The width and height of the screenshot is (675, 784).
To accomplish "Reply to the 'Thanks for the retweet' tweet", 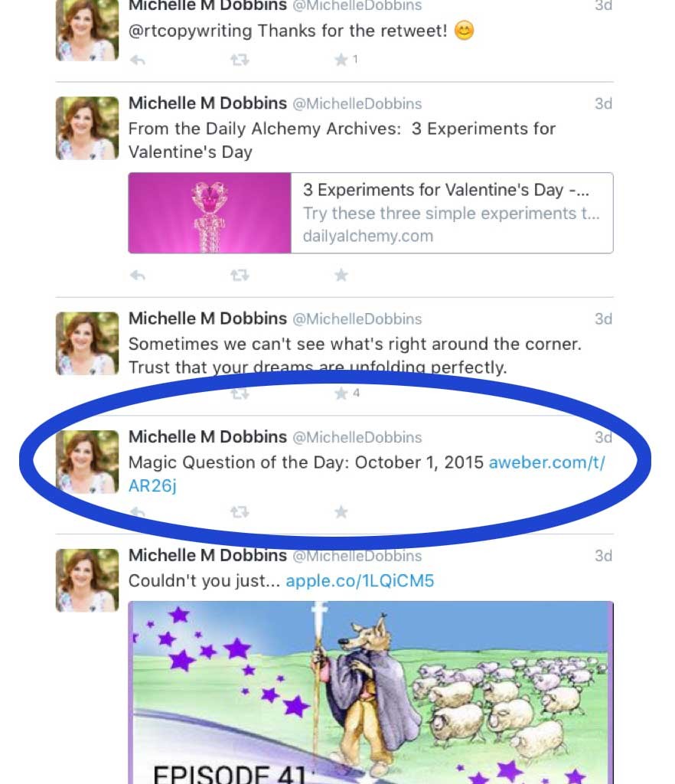I will [138, 60].
